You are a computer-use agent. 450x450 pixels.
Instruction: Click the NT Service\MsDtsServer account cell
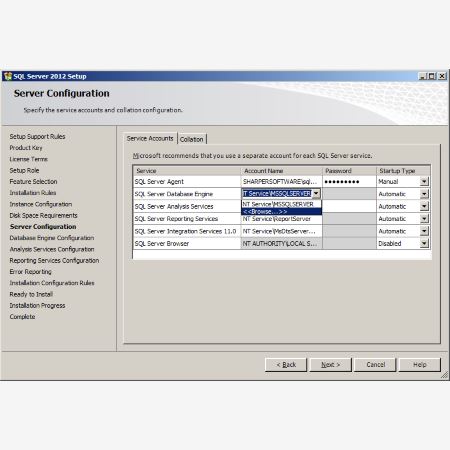[281, 231]
